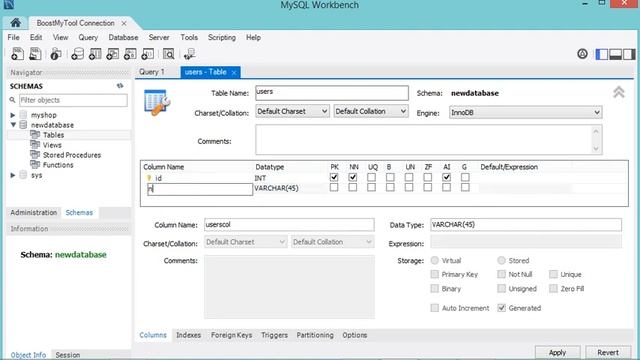The height and width of the screenshot is (360, 640).
Task: Close the users - Table tab
Action: 234,73
